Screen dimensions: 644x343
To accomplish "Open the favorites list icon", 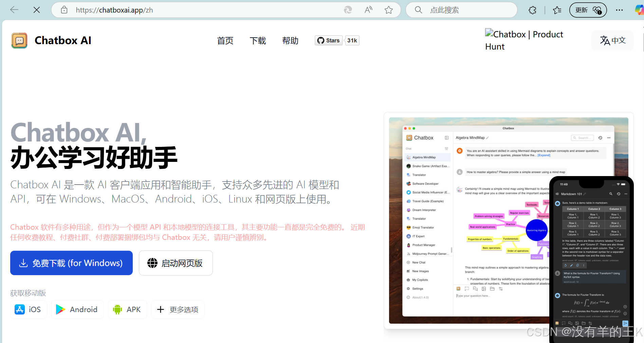I will [x=557, y=10].
